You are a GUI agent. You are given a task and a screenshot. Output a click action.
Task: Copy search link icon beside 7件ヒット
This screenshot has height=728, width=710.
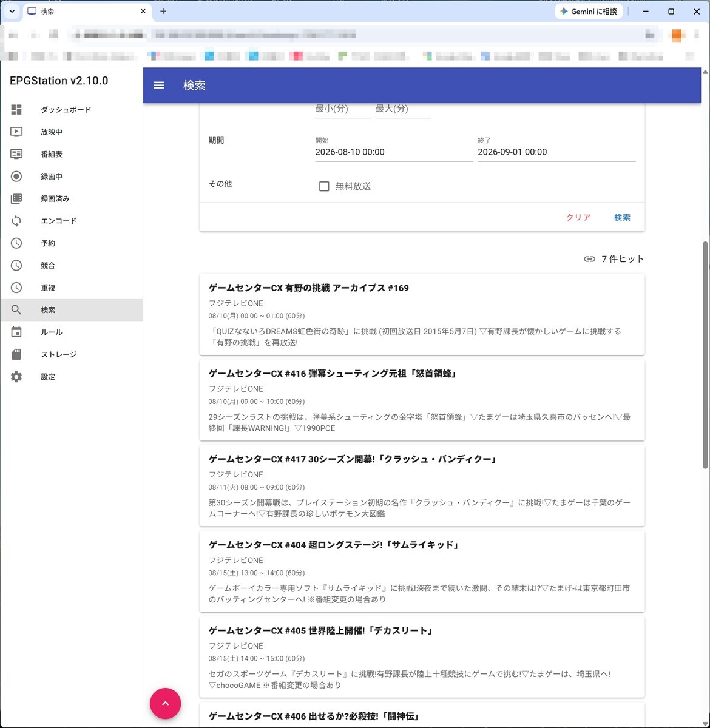[x=589, y=259]
